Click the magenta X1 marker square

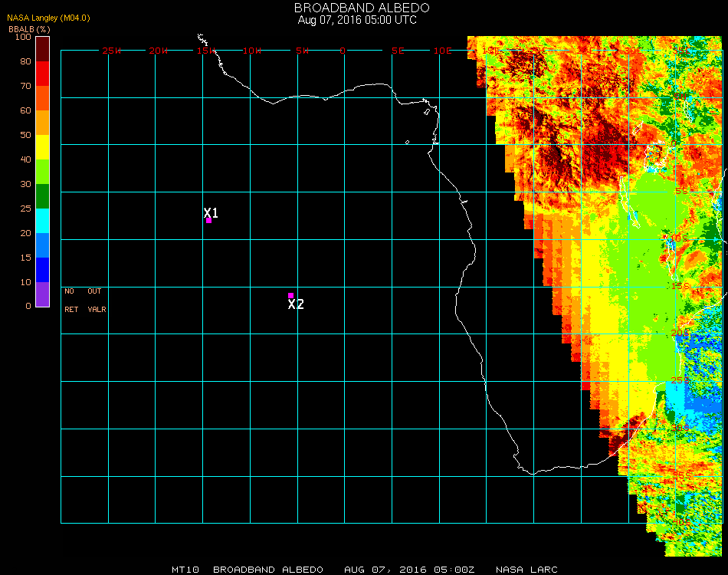[x=209, y=220]
